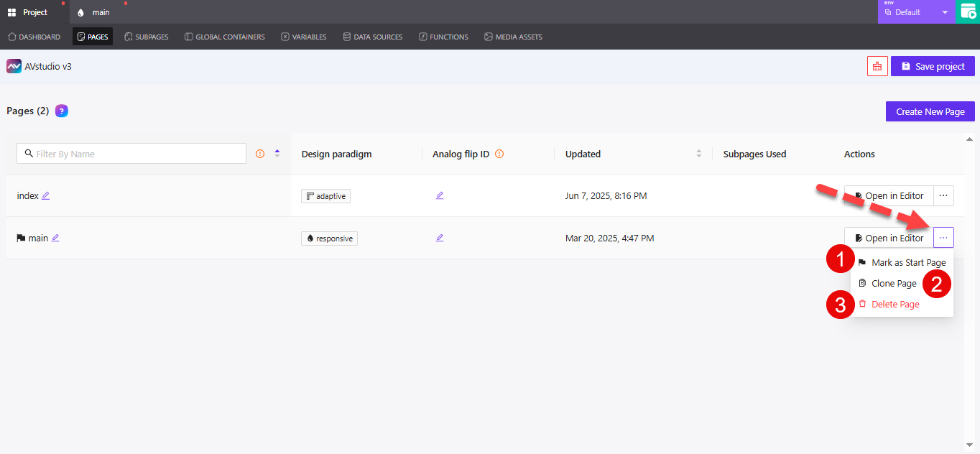This screenshot has height=454, width=980.
Task: Edit the name of the index page
Action: coord(45,195)
